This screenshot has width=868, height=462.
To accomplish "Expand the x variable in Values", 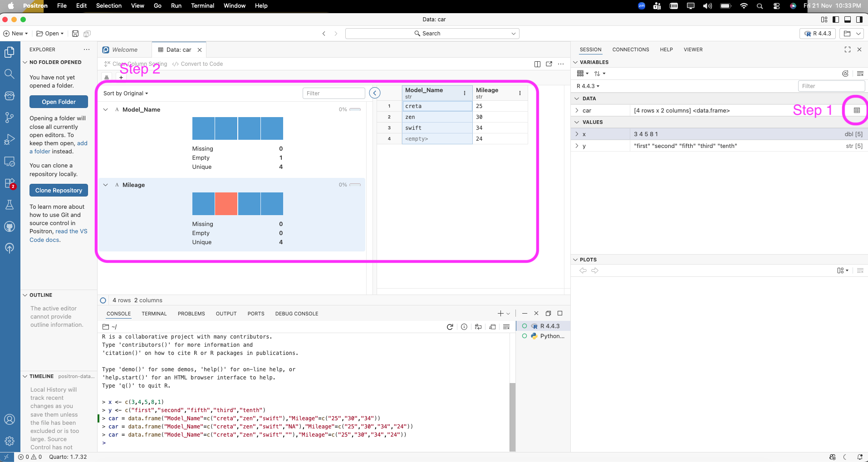I will 577,134.
